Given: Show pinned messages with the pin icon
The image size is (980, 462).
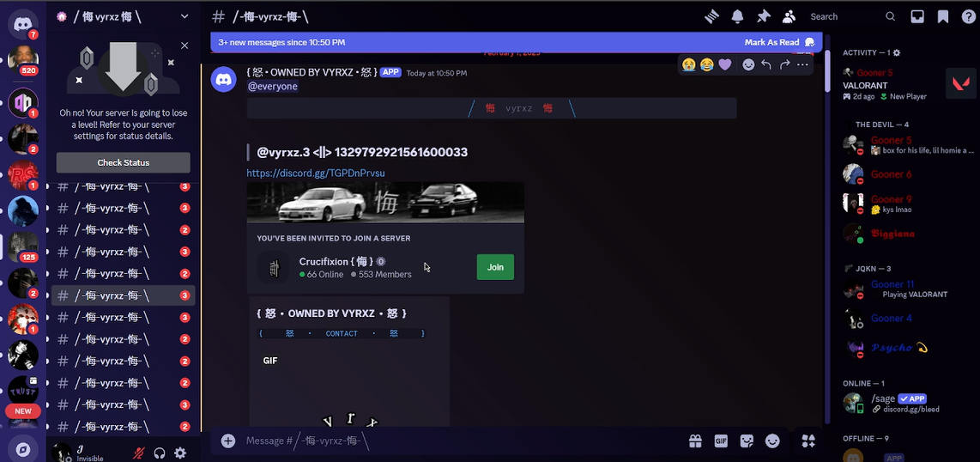Looking at the screenshot, I should coord(763,16).
